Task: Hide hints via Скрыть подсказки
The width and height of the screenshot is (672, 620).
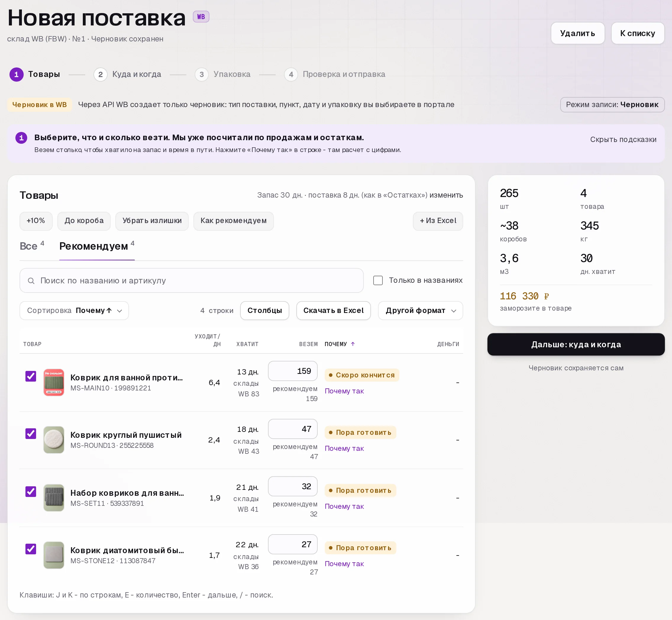Action: pos(623,140)
